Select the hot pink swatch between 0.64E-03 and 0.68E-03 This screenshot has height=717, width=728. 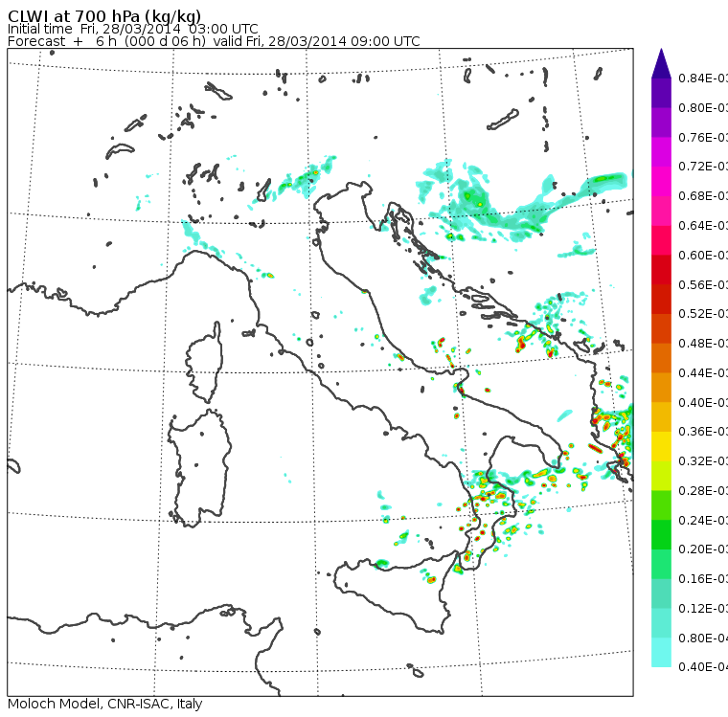pos(661,211)
